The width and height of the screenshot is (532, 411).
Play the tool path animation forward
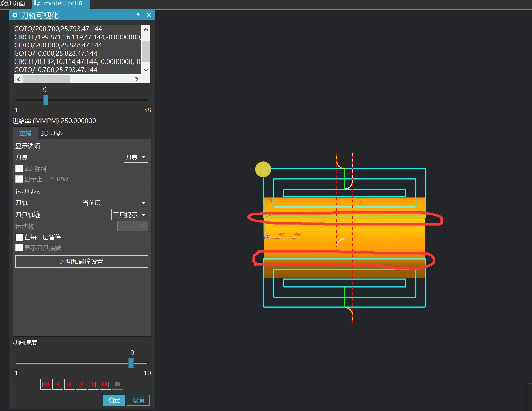point(82,384)
